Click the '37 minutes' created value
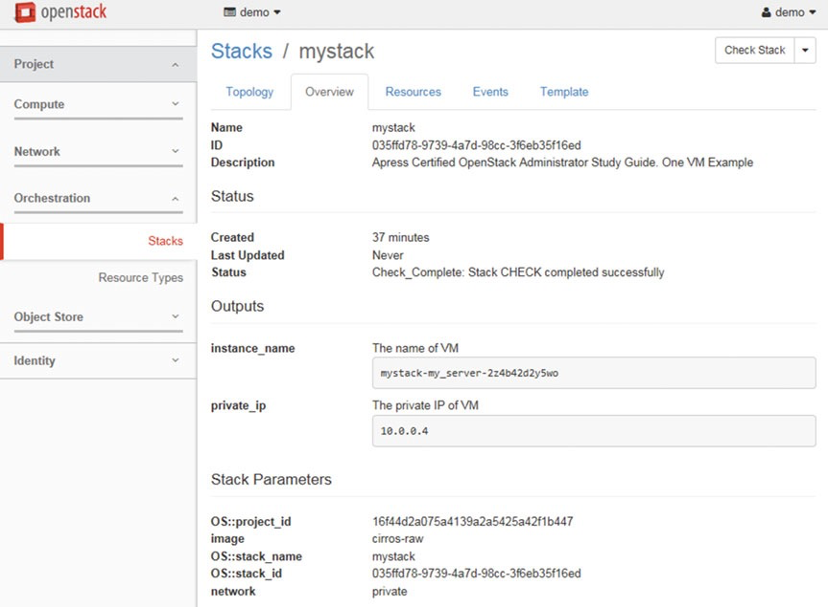Viewport: 828px width, 608px height. [x=401, y=238]
